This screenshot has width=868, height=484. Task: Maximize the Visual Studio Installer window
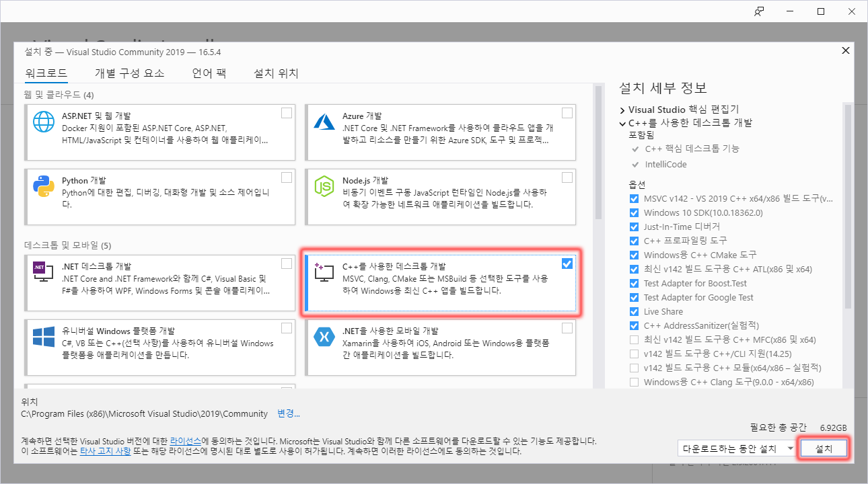click(x=821, y=11)
